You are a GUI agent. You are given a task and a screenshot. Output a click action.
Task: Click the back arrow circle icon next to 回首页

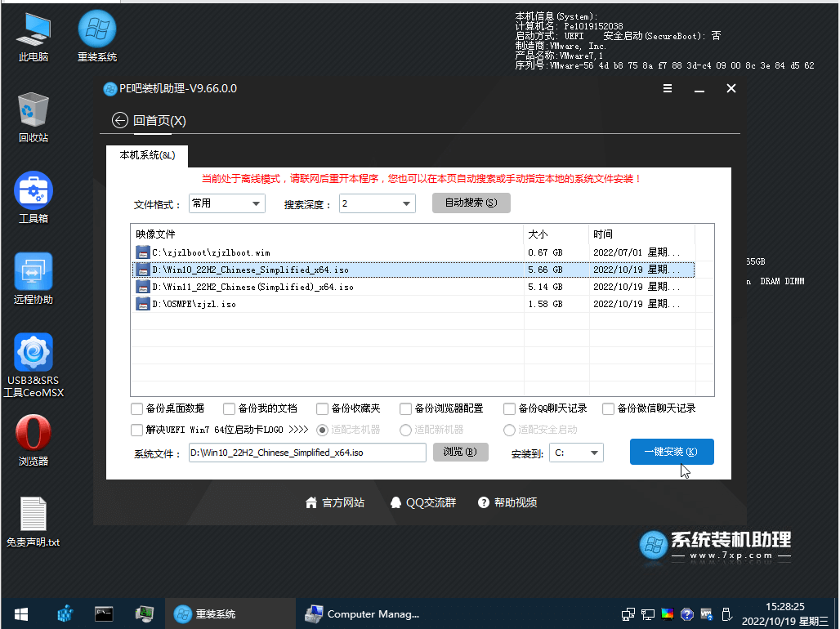coord(120,121)
